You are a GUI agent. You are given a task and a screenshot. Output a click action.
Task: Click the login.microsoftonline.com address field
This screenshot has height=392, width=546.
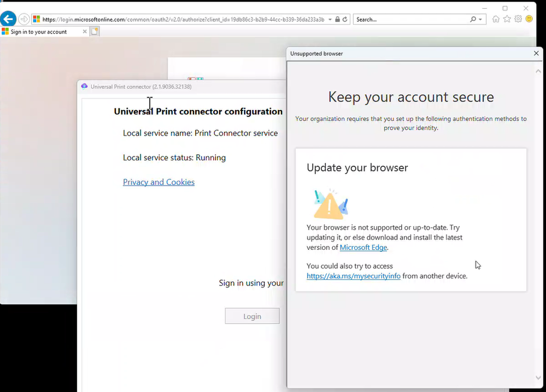[x=184, y=20]
